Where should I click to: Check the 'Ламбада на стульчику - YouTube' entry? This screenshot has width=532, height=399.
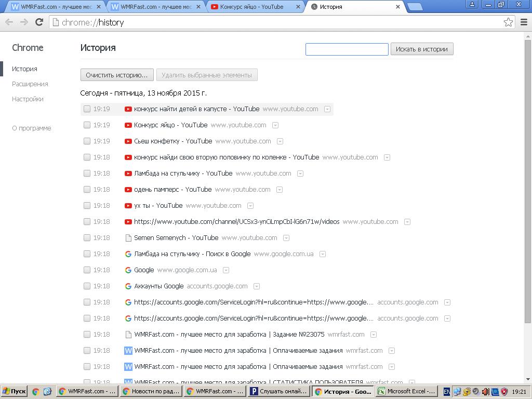click(x=87, y=174)
